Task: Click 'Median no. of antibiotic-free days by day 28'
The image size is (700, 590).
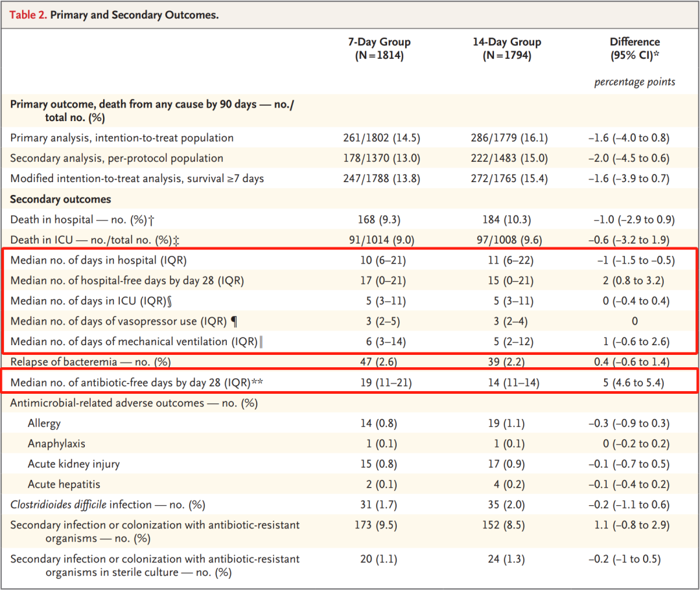Action: click(x=137, y=383)
